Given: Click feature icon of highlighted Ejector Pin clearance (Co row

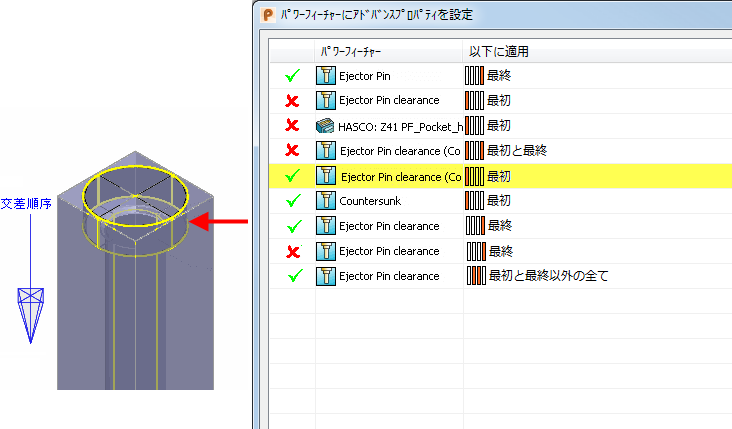Looking at the screenshot, I should pyautogui.click(x=326, y=176).
